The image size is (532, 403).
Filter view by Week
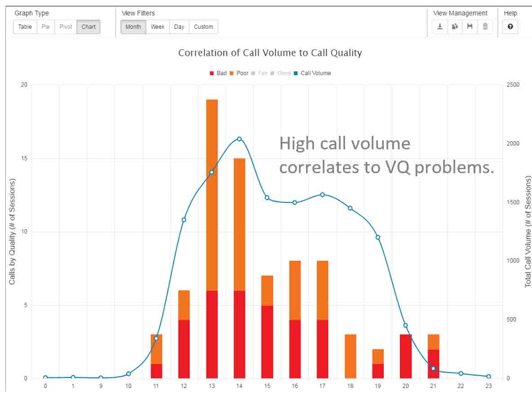coord(157,27)
